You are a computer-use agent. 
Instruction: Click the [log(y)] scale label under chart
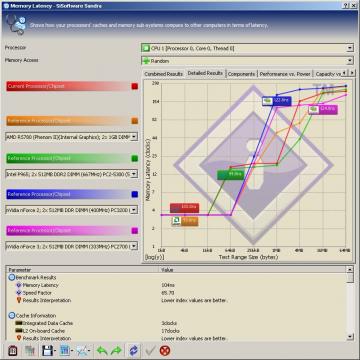154,257
